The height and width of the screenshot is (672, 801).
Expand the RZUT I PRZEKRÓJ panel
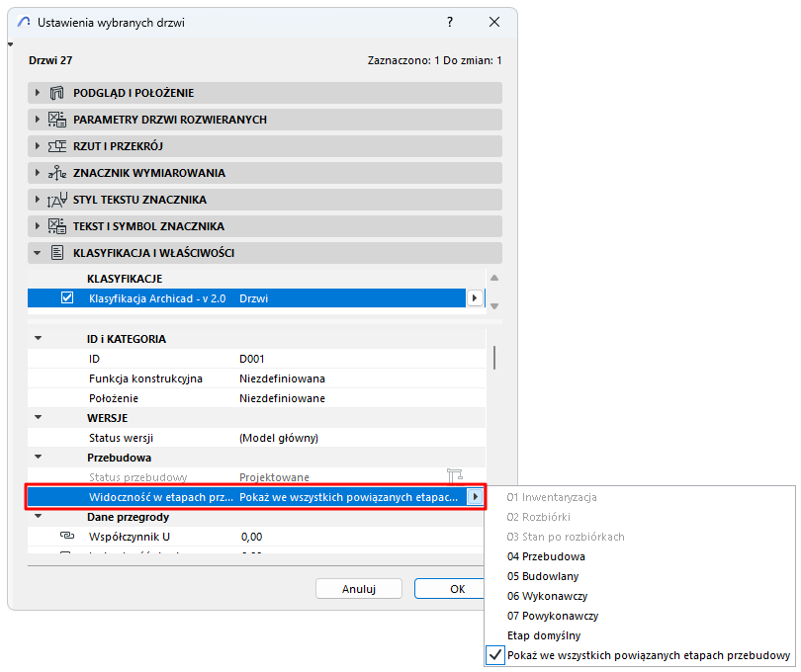[x=38, y=146]
